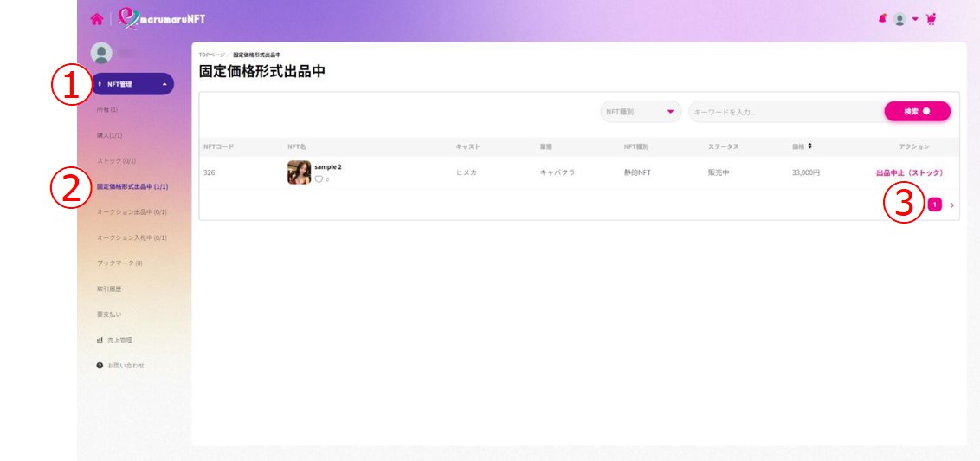Viewport: 980px width, 461px height.
Task: Click the 33,000円 price cell
Action: [806, 172]
